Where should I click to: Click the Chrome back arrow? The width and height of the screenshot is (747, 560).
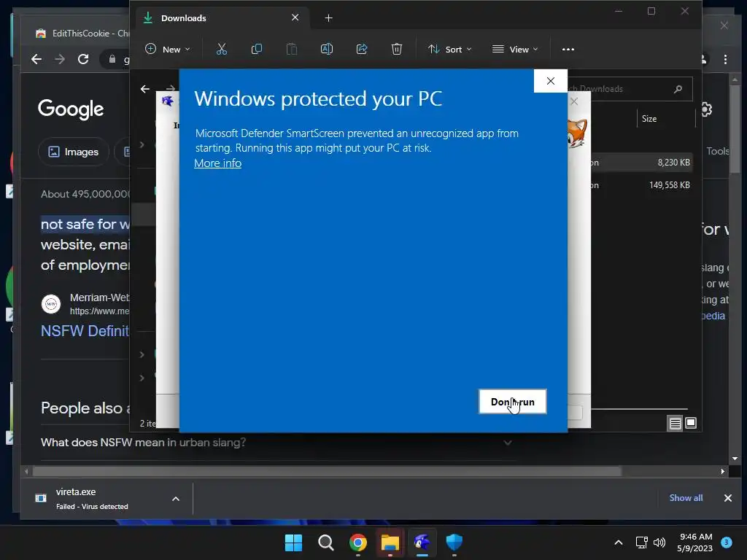(36, 59)
